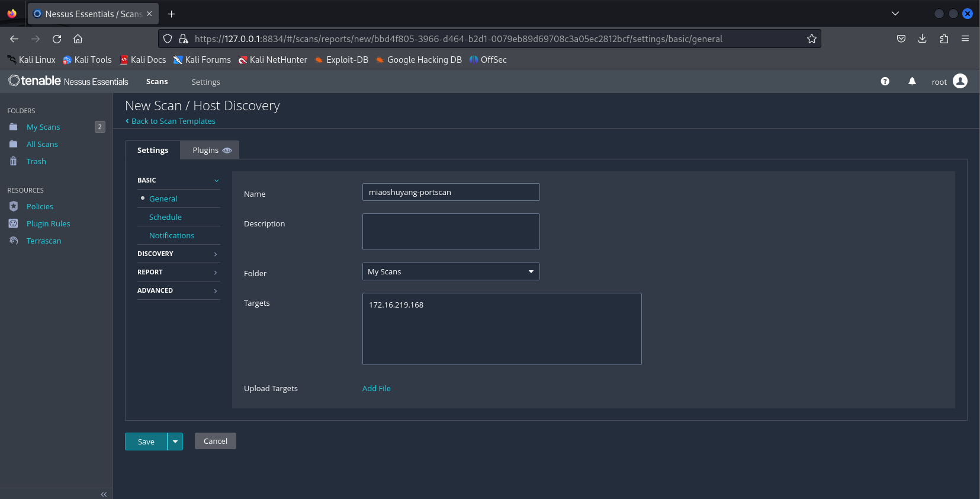Click the Plugin Rules icon

coord(14,223)
